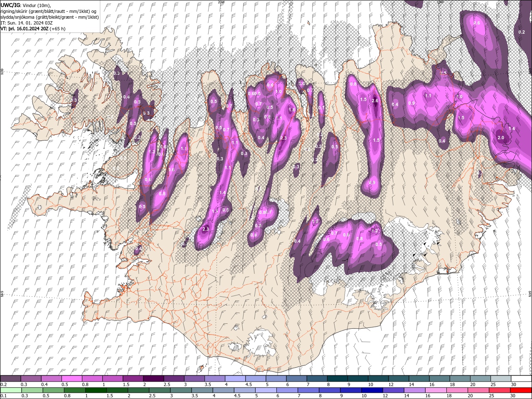Select the bright magenta 0.5 snow legend swatch
This screenshot has width=532, height=399.
pos(72,379)
